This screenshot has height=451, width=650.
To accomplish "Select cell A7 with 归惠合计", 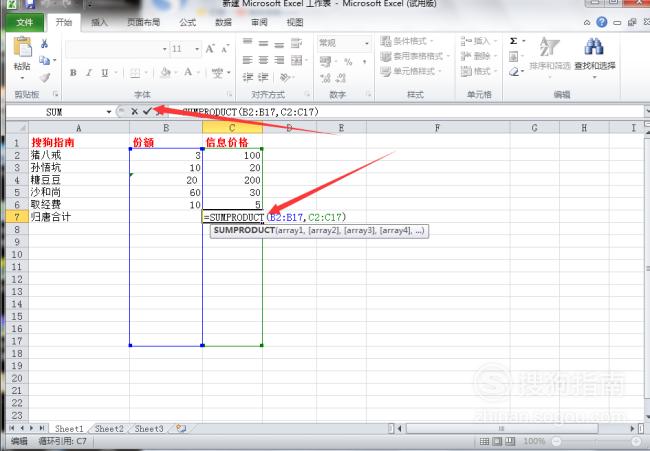I will coord(79,217).
